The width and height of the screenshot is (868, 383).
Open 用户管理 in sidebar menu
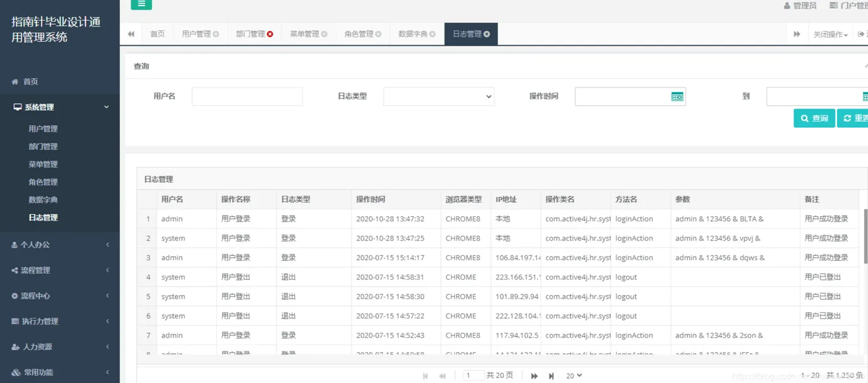[43, 129]
